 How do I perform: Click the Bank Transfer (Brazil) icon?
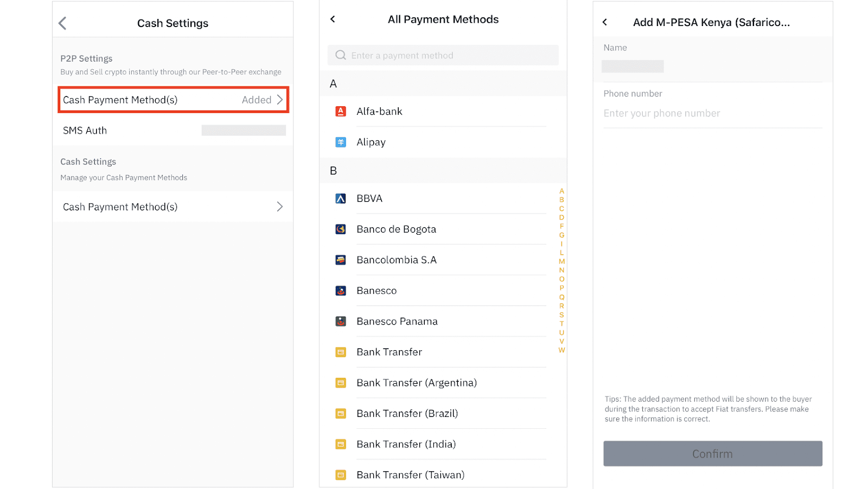pyautogui.click(x=341, y=414)
